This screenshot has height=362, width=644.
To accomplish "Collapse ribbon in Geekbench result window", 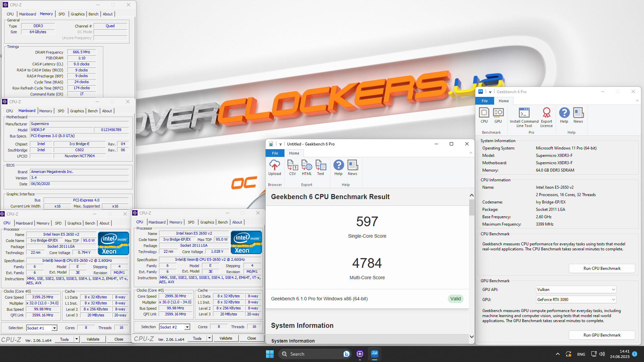I will click(471, 153).
